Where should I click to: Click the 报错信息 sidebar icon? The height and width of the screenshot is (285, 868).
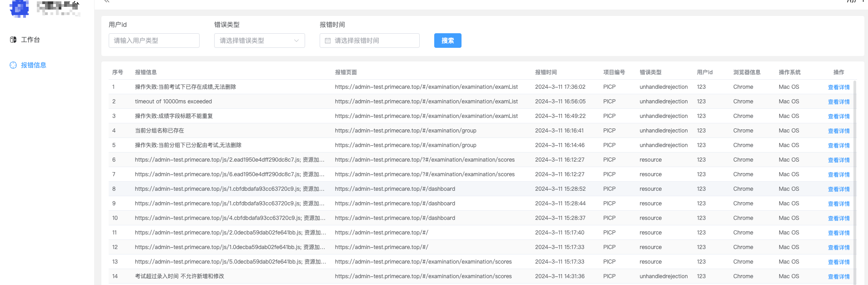pyautogui.click(x=13, y=65)
